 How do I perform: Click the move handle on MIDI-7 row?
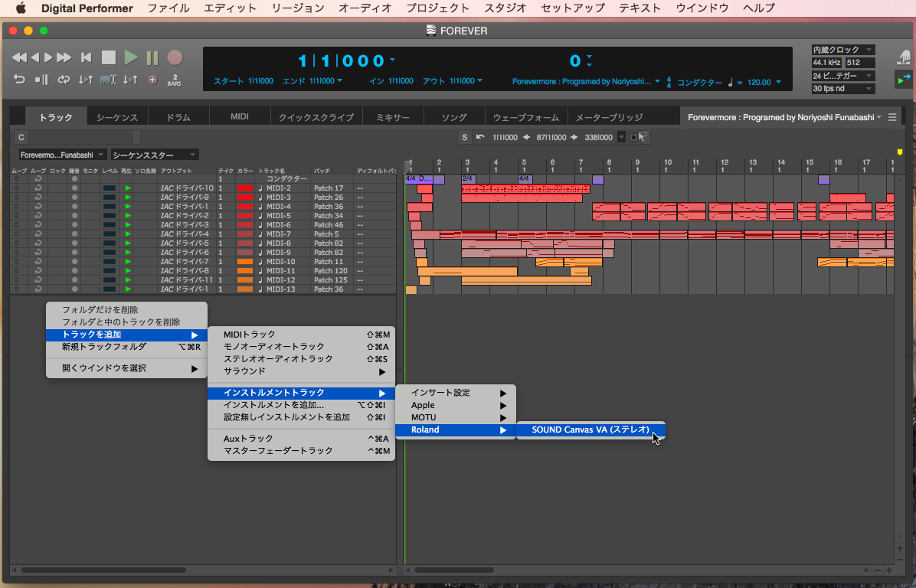click(x=16, y=234)
